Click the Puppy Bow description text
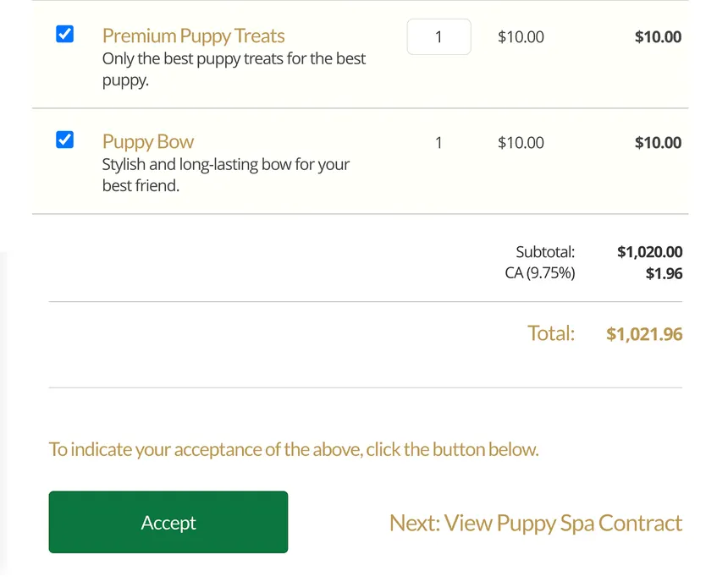 click(225, 174)
